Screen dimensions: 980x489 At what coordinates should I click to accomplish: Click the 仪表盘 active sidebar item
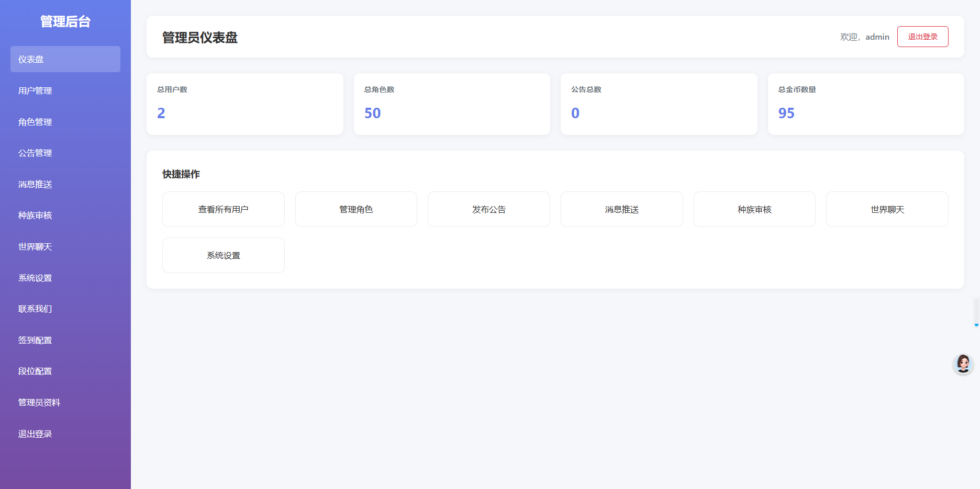(x=65, y=59)
